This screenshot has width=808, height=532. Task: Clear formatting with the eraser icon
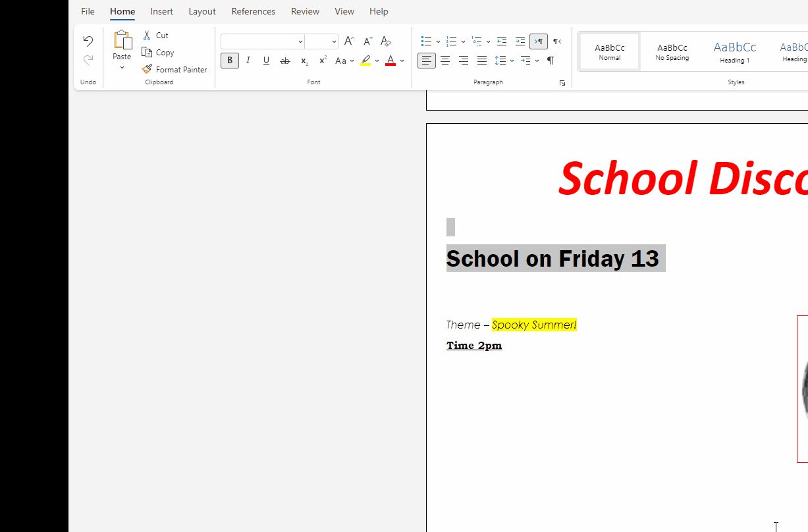pyautogui.click(x=386, y=41)
